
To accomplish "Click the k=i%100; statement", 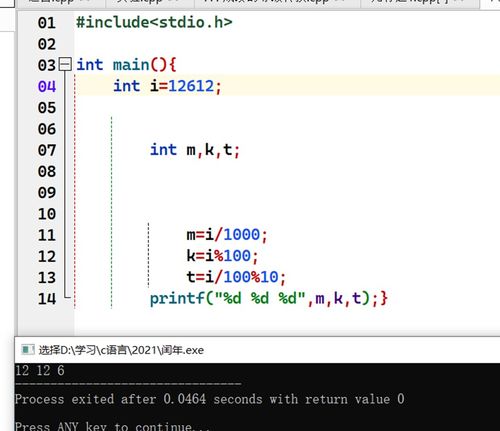I will pos(222,256).
